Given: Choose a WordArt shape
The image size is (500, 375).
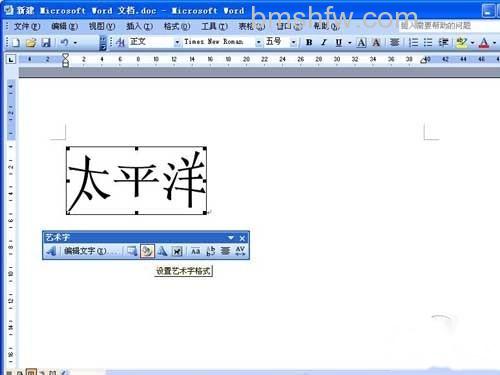Looking at the screenshot, I should point(162,251).
